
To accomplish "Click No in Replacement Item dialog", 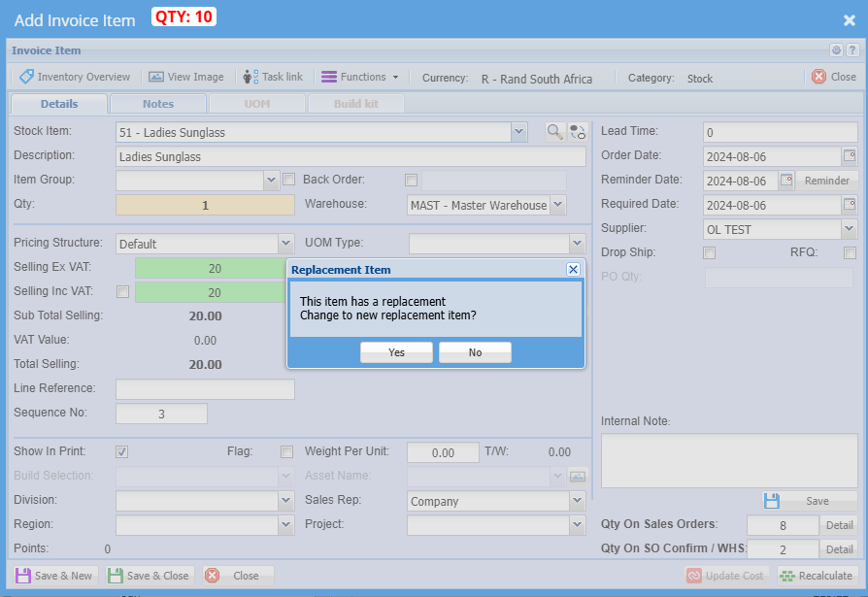I will [475, 352].
